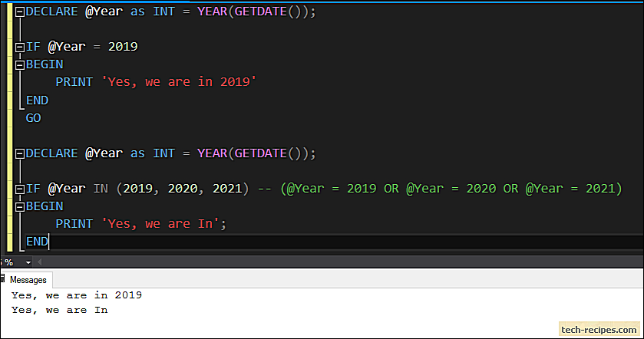The image size is (644, 339).
Task: Click the GO batch separator keyword
Action: click(x=33, y=118)
